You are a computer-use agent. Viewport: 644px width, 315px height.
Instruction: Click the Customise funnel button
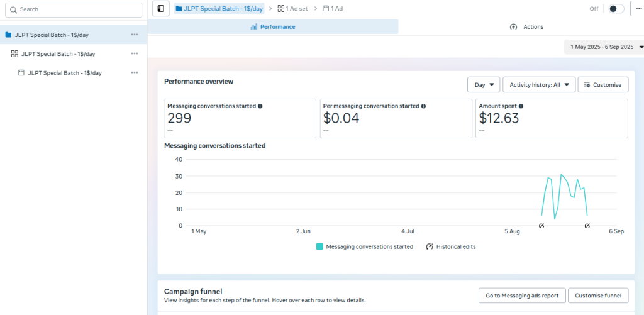point(597,296)
